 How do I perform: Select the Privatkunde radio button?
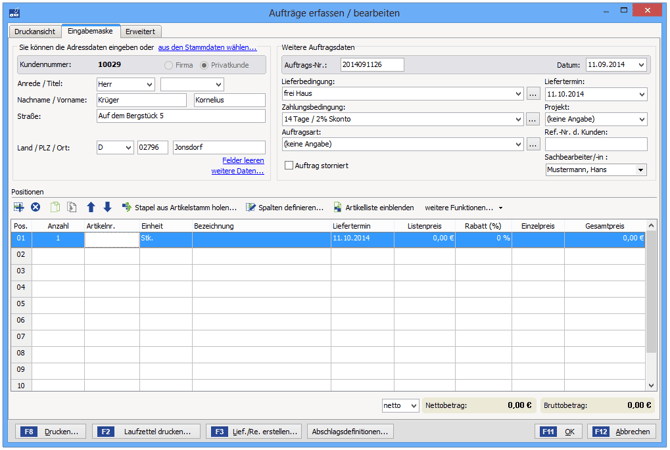coord(204,65)
